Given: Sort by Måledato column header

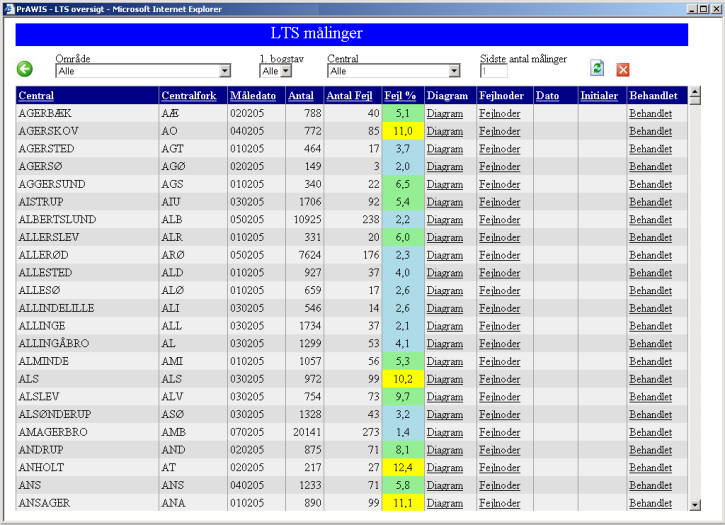Looking at the screenshot, I should coord(253,96).
